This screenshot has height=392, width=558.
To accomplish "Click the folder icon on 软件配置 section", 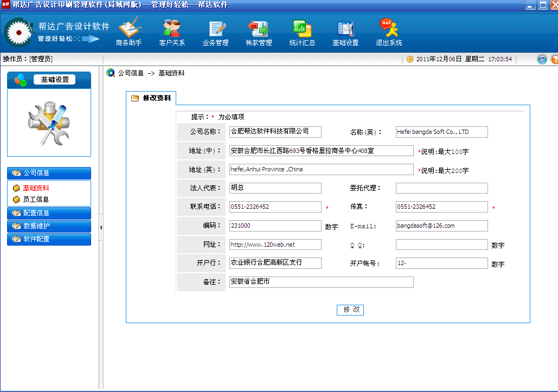I will [16, 239].
